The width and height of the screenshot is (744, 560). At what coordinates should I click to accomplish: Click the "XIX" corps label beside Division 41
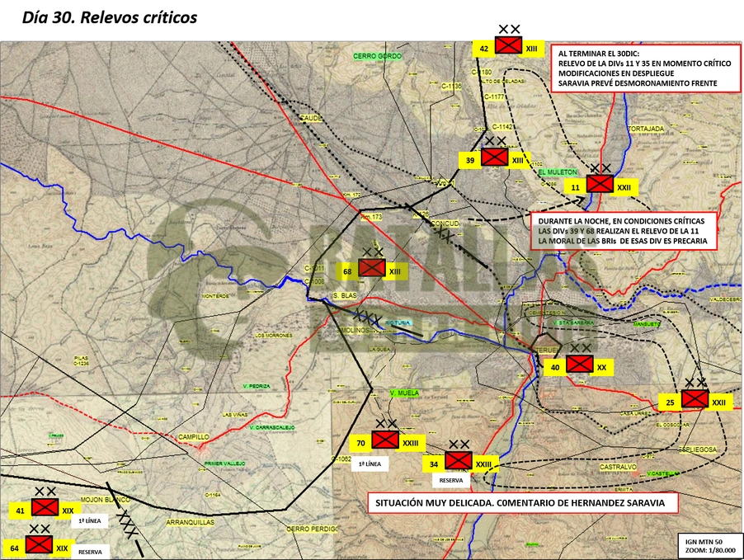[x=68, y=511]
